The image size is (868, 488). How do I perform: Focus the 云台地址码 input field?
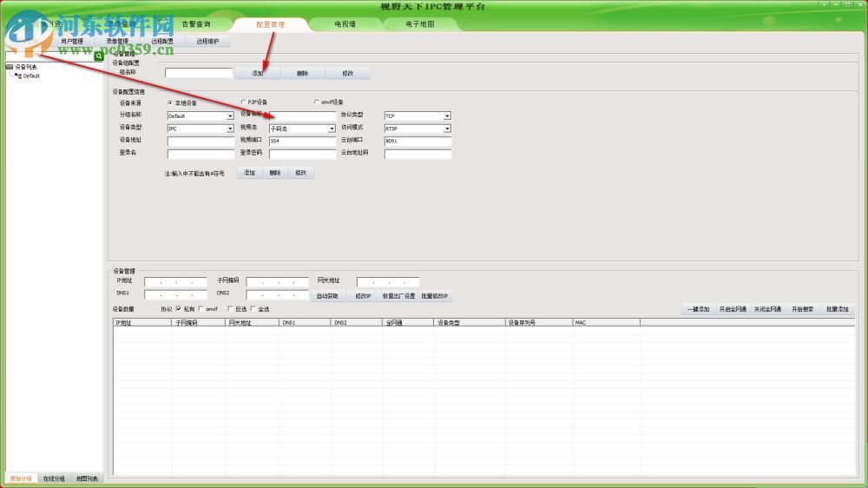(418, 154)
